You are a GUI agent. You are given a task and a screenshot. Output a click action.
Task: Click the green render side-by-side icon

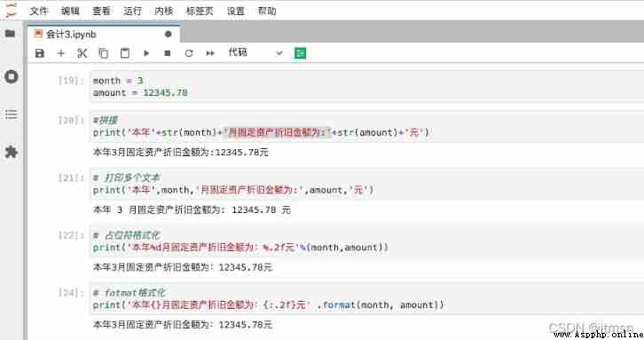[x=300, y=53]
